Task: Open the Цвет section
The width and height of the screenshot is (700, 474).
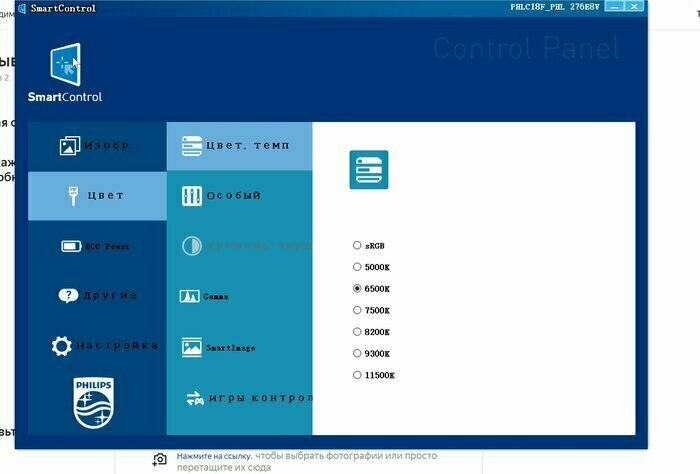Action: tap(97, 196)
